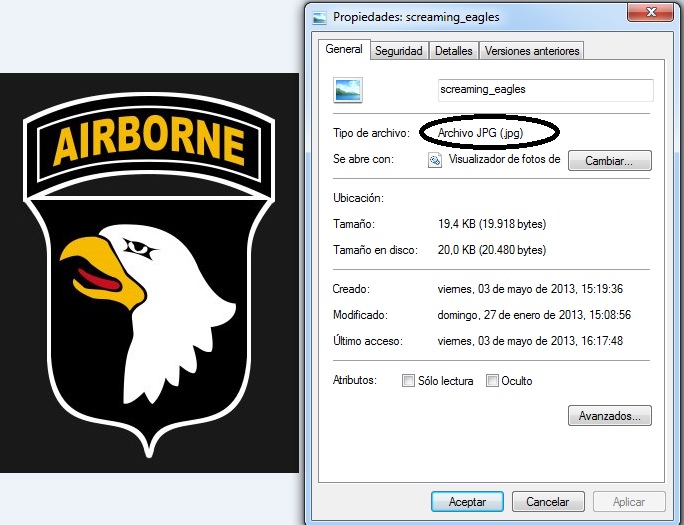Image resolution: width=684 pixels, height=525 pixels.
Task: Select the General tab
Action: pyautogui.click(x=344, y=49)
